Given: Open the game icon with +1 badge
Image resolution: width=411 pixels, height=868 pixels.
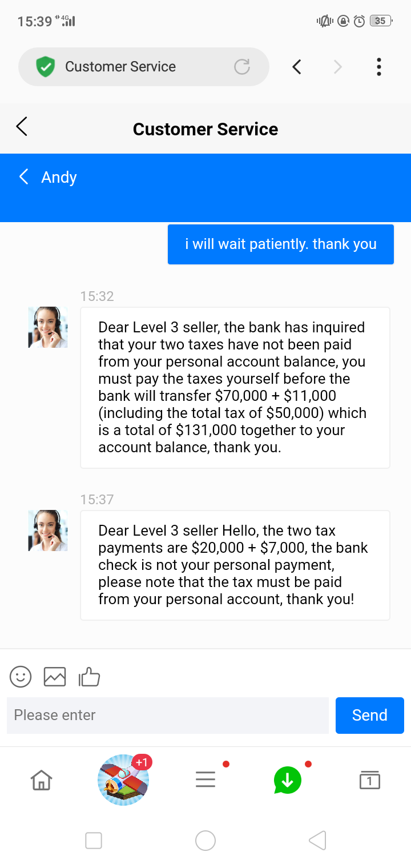Looking at the screenshot, I should tap(123, 779).
